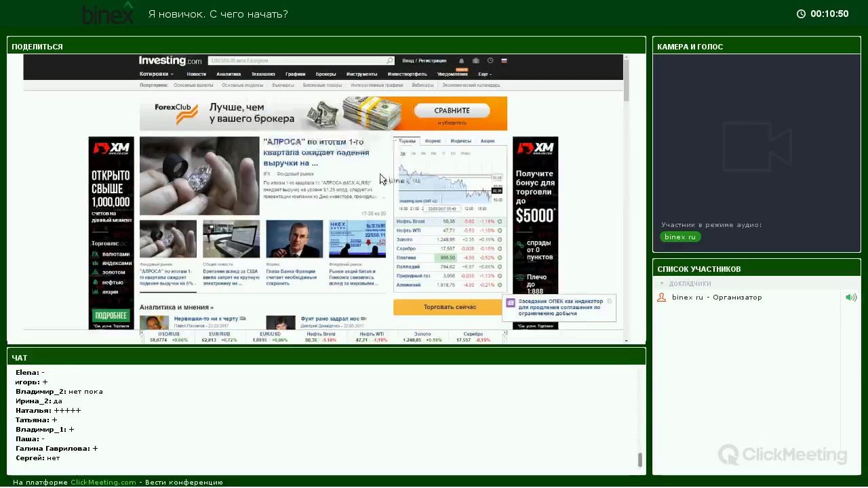Click the XM logo in the left banner
This screenshot has width=868, height=488.
(111, 148)
